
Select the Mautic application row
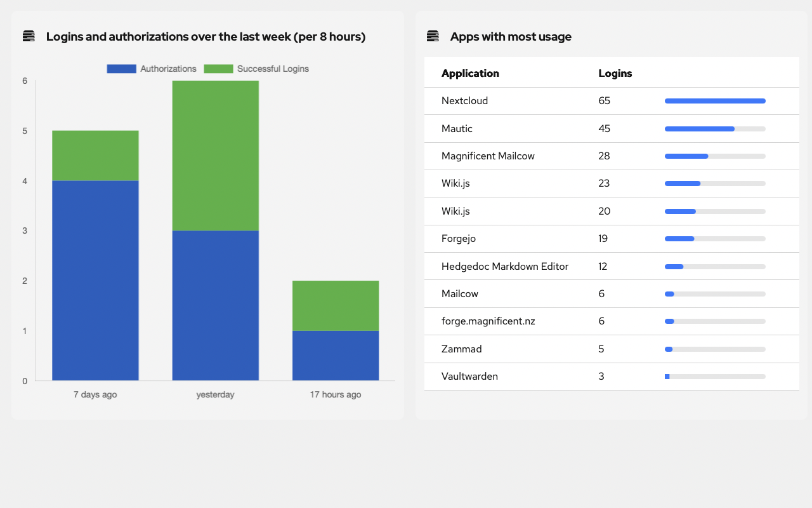pos(612,129)
